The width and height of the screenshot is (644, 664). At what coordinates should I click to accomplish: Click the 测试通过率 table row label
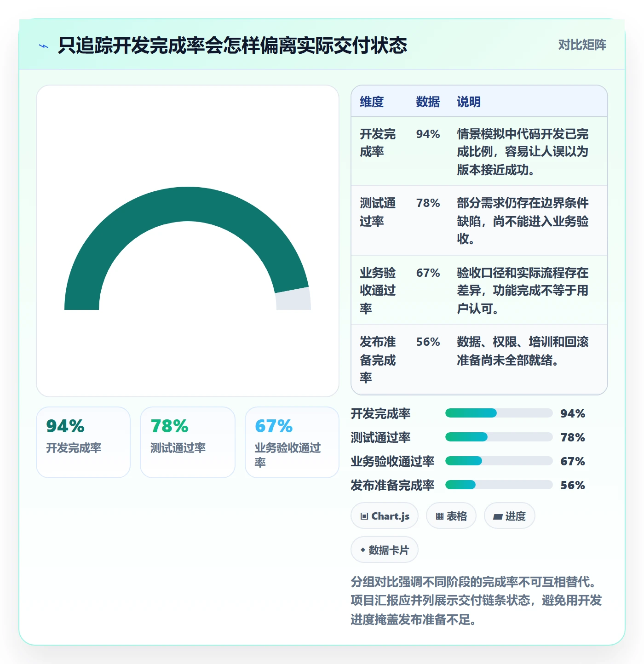tap(378, 212)
